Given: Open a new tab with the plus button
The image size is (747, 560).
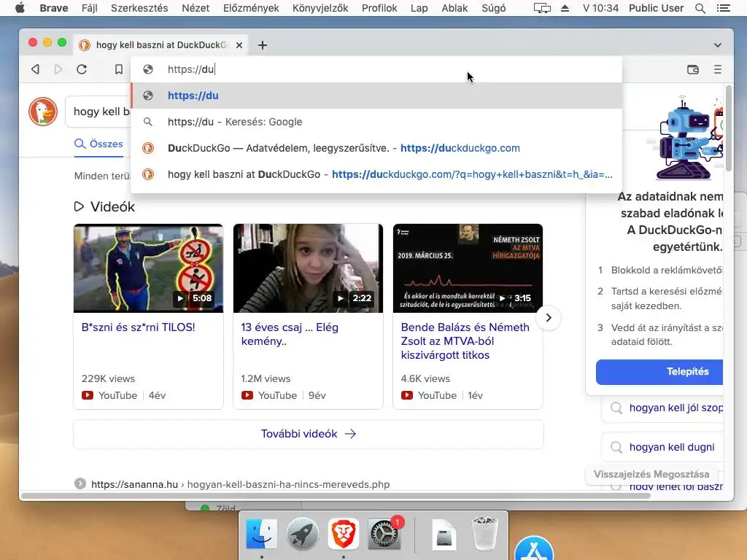Looking at the screenshot, I should point(263,45).
